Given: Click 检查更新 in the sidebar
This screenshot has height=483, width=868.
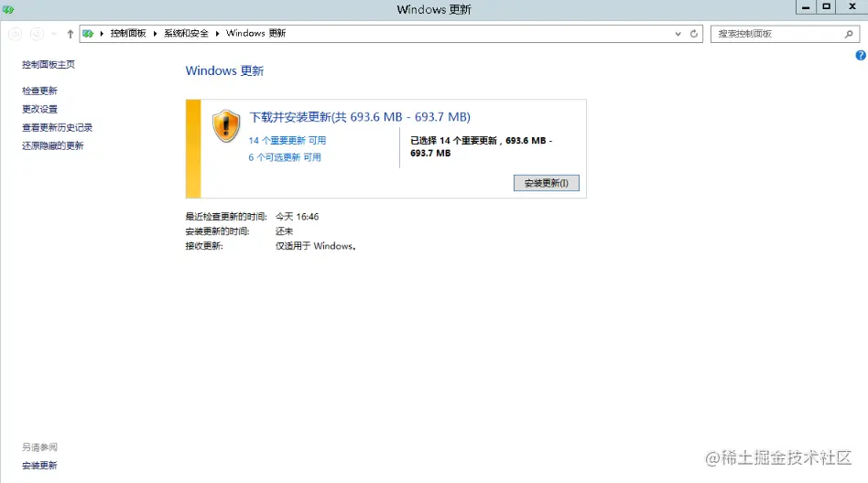Looking at the screenshot, I should click(x=39, y=91).
